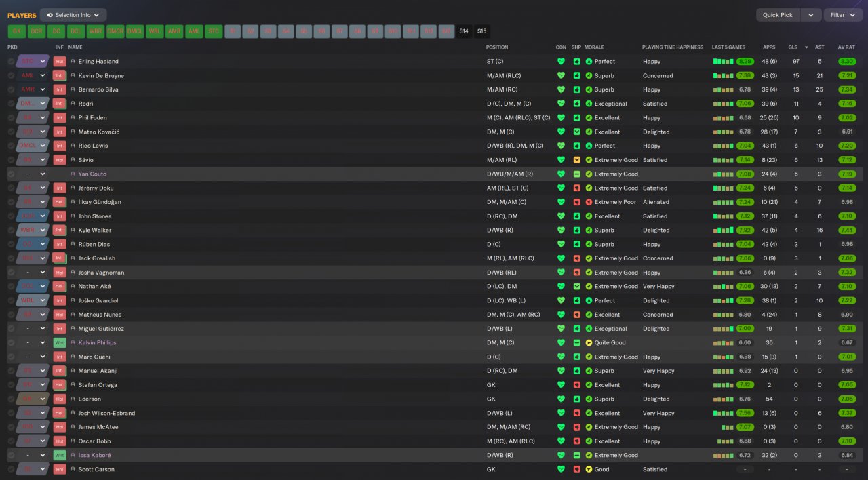This screenshot has width=868, height=480.
Task: Click Kyle Walker's last 5 games form bars
Action: tap(724, 231)
